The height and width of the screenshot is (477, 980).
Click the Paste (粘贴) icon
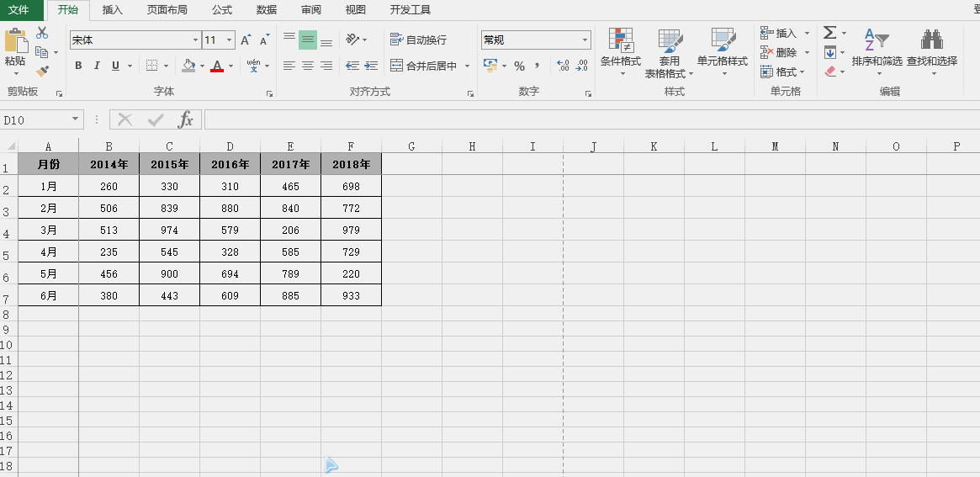coord(16,41)
